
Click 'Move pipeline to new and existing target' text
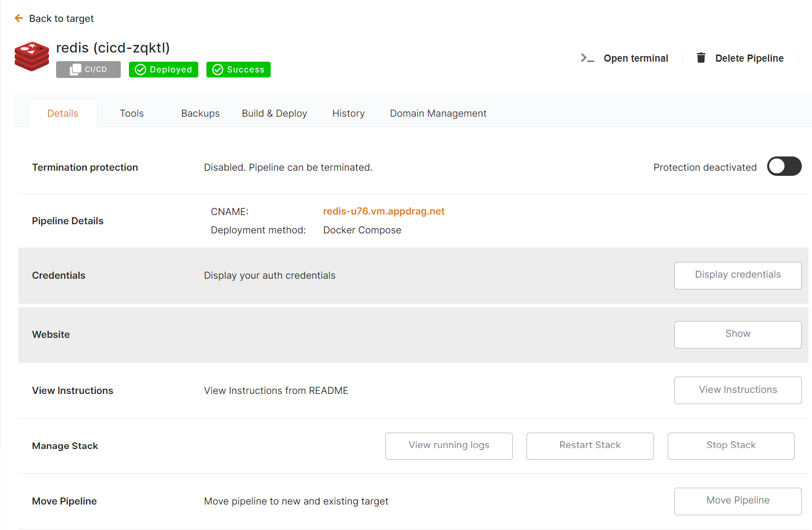(296, 501)
